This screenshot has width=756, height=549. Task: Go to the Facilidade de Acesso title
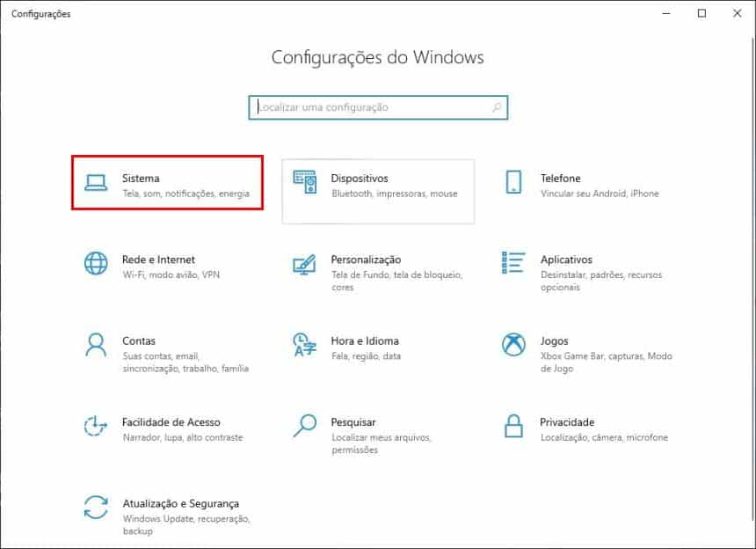171,422
